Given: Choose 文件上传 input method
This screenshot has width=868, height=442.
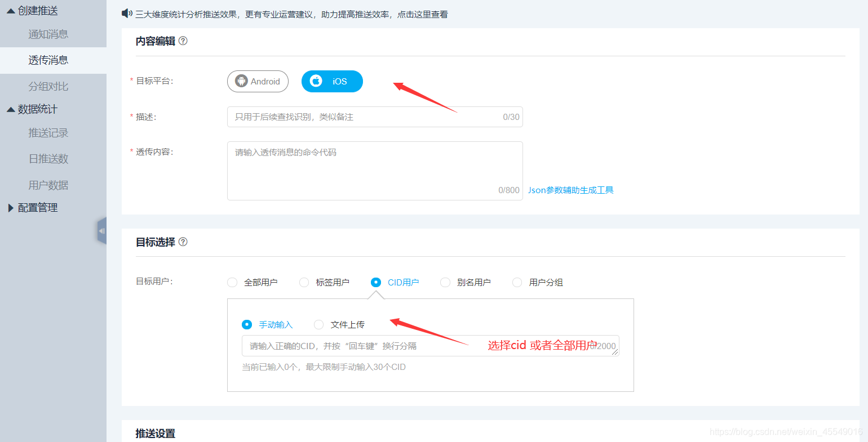Looking at the screenshot, I should tap(318, 324).
